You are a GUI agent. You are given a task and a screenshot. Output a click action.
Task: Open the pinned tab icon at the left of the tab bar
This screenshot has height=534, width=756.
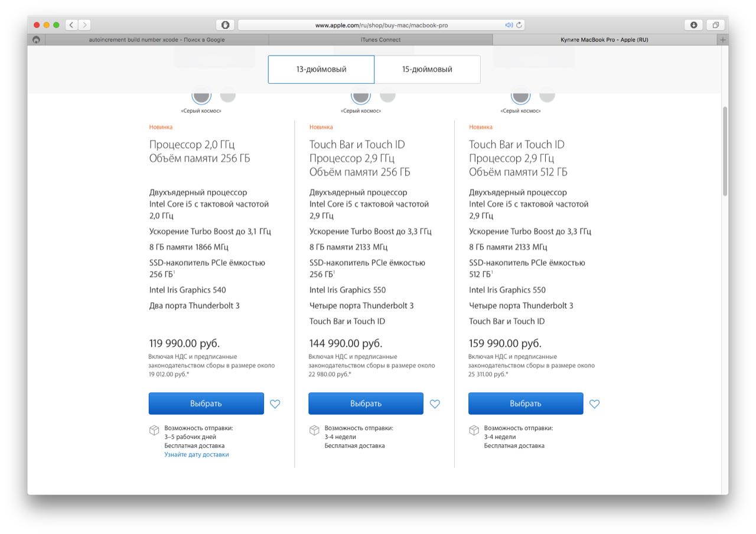(36, 40)
